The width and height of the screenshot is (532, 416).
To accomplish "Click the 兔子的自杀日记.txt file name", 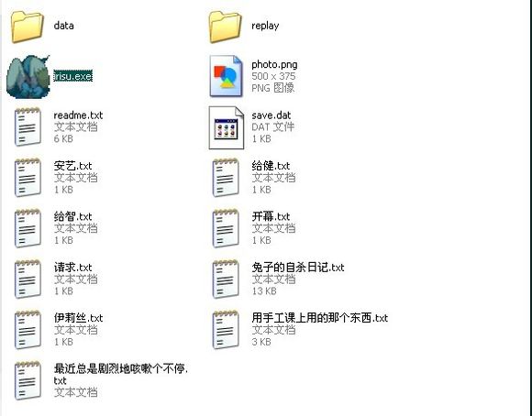I will point(298,268).
